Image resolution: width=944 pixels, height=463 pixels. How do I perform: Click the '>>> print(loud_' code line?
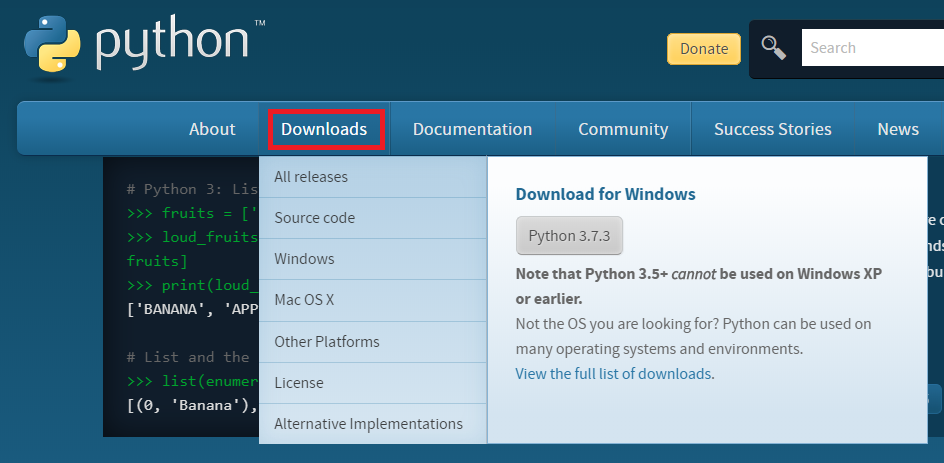click(193, 285)
